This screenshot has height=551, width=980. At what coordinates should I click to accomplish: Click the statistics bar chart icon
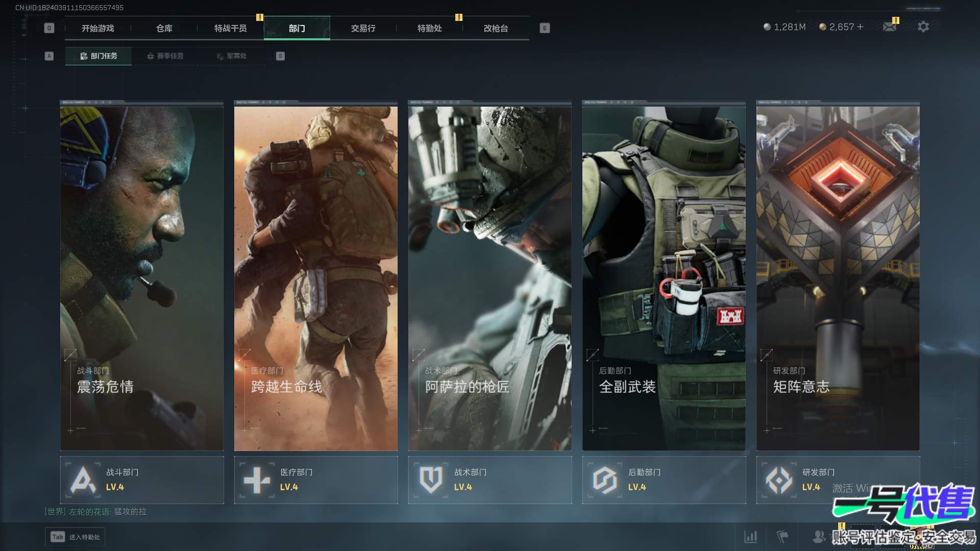pyautogui.click(x=750, y=537)
